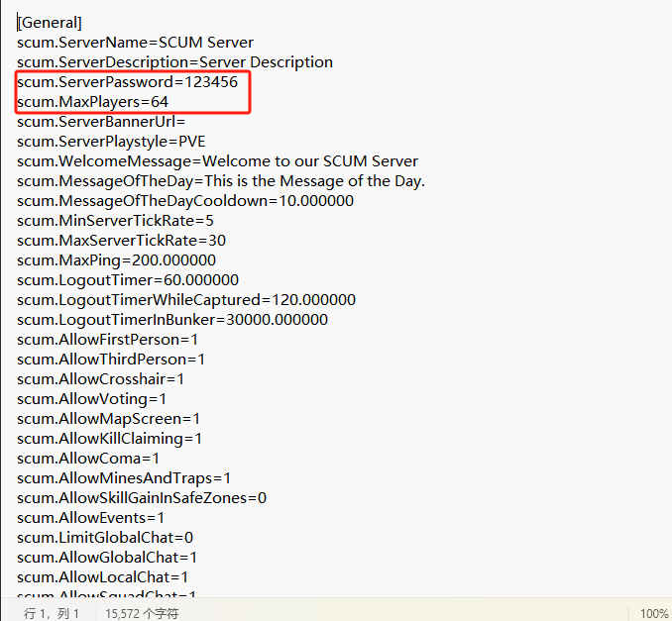Place cursor in scum.ServerPassword=123456 line
672x621 pixels.
point(127,82)
